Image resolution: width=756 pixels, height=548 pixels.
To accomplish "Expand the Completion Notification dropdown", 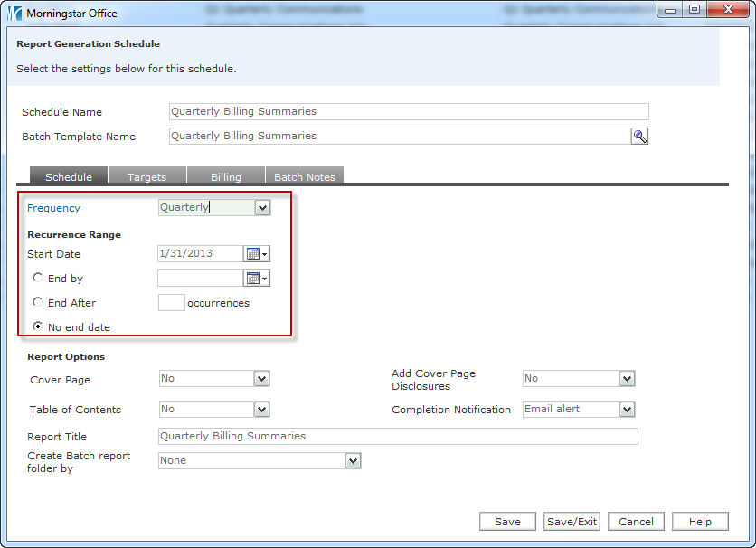I will tap(627, 410).
